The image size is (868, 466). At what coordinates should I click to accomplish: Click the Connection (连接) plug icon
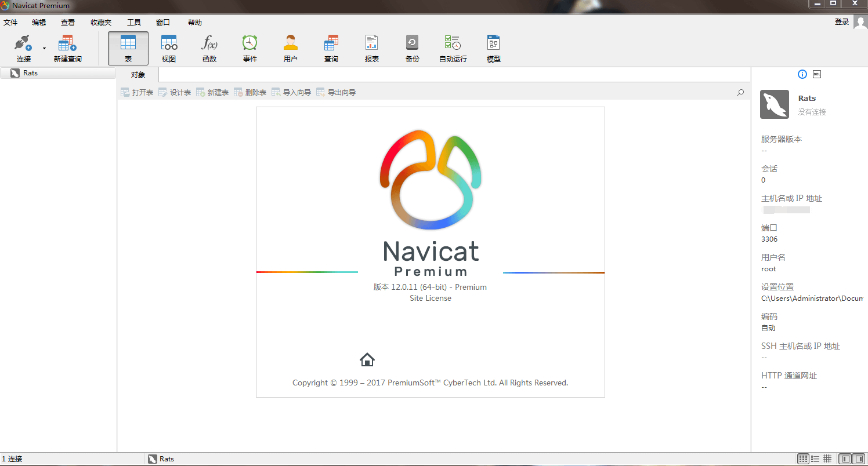tap(23, 43)
